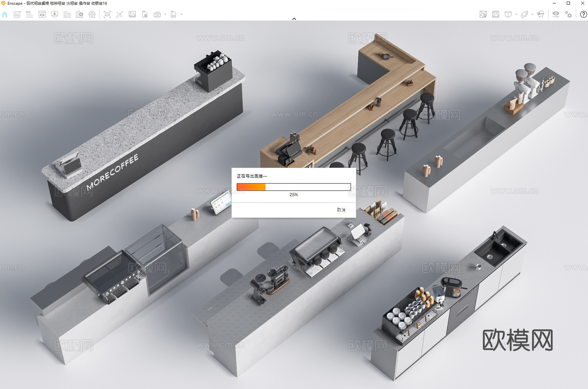Screen dimensions: 588x389
Task: Minimize the Enscape window
Action: pos(554,3)
